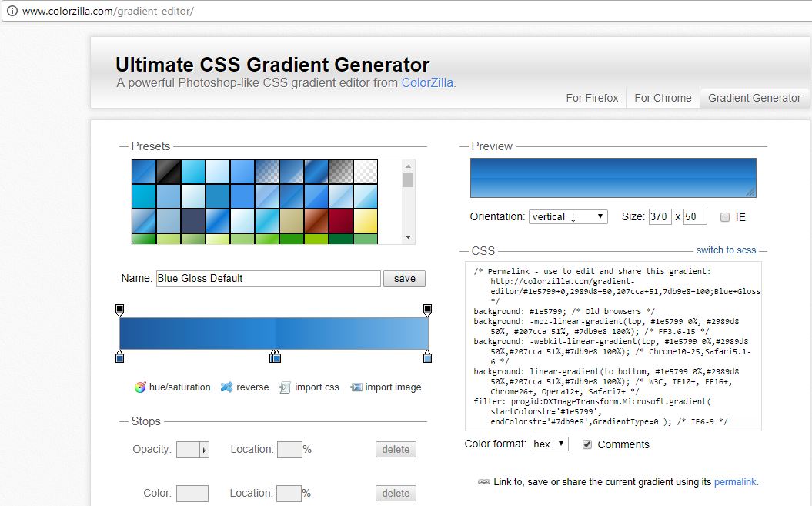Select the right opacity stop above gradient
This screenshot has height=506, width=812.
coord(428,310)
